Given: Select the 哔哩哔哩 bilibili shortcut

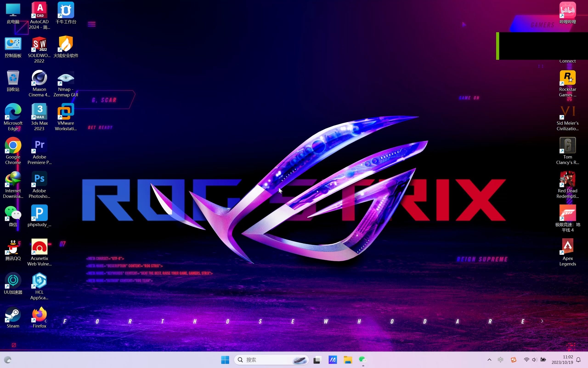Looking at the screenshot, I should [x=568, y=13].
